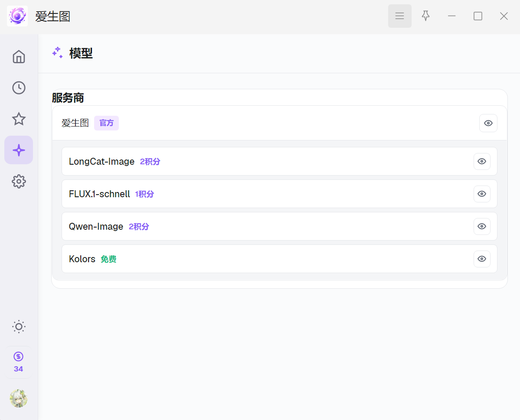Open the credits balance showing 34
The height and width of the screenshot is (420, 520).
tap(18, 362)
